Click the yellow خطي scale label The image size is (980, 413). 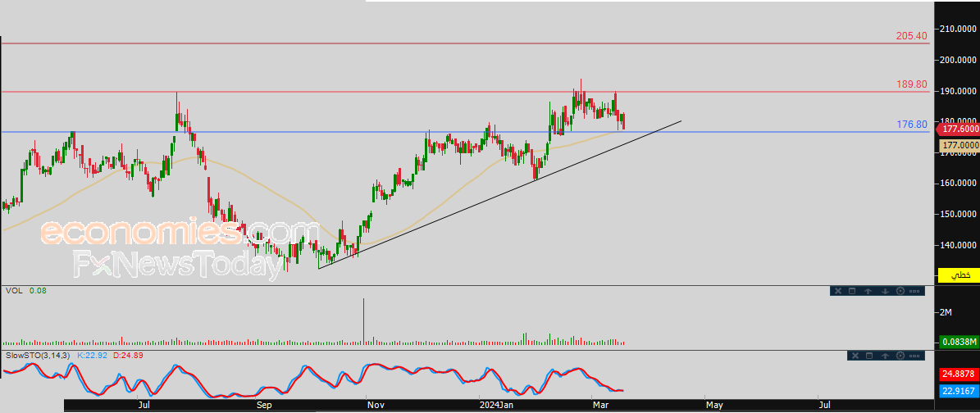click(959, 275)
